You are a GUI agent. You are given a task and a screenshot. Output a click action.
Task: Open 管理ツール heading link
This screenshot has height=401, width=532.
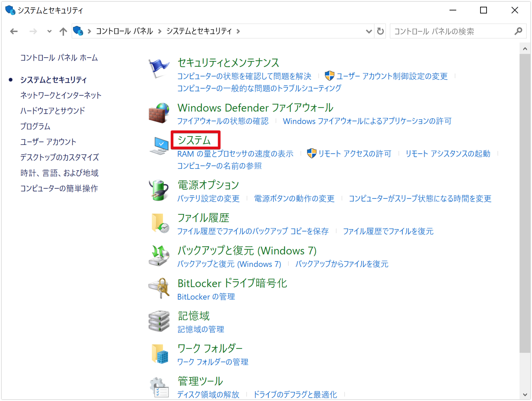coord(200,381)
